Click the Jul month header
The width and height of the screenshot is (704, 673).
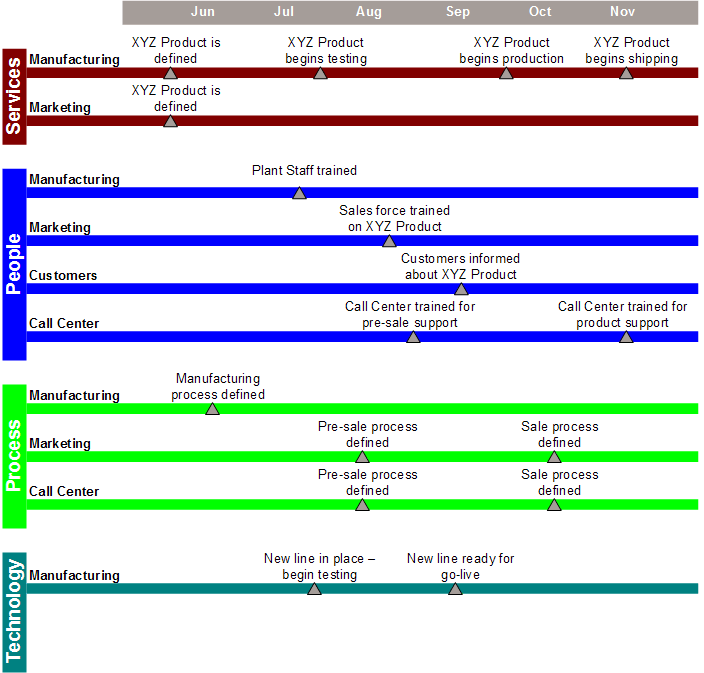coord(284,12)
